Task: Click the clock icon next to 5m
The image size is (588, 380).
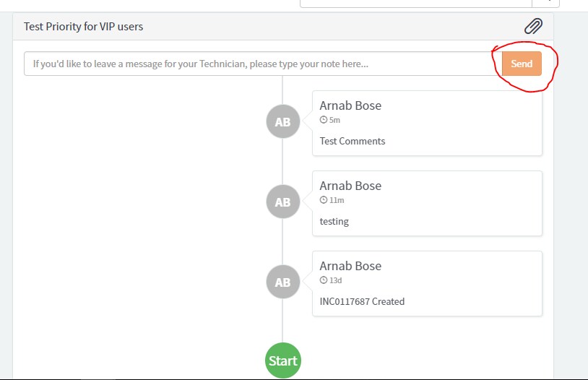Action: pyautogui.click(x=323, y=120)
